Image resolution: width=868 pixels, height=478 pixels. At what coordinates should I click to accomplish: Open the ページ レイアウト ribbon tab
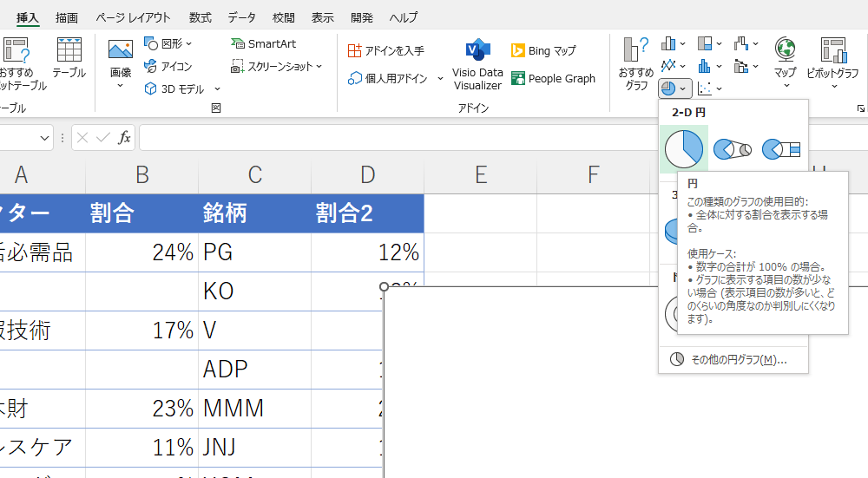click(133, 17)
